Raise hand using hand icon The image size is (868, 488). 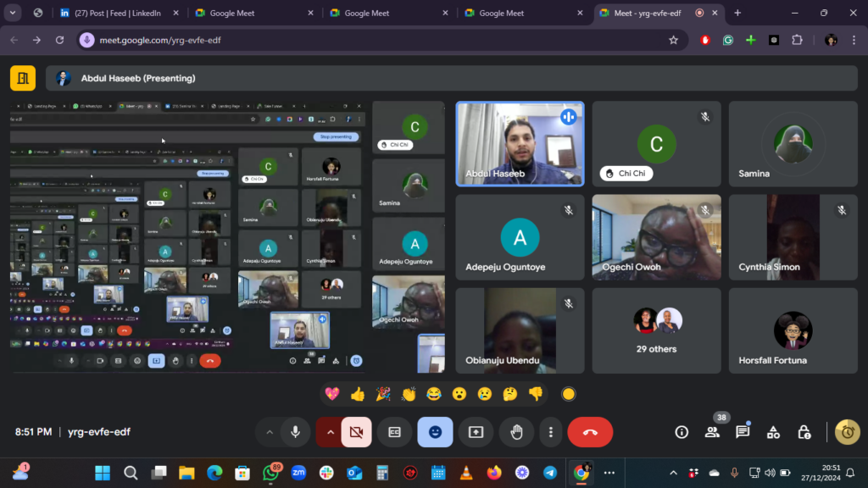[x=515, y=432]
